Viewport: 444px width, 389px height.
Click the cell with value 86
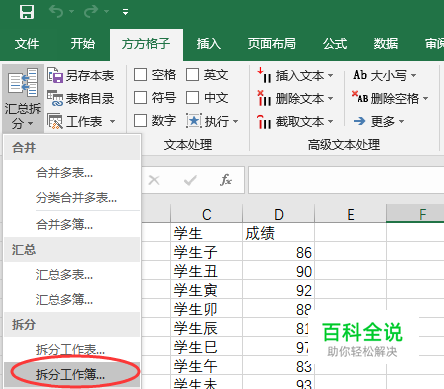(x=278, y=252)
